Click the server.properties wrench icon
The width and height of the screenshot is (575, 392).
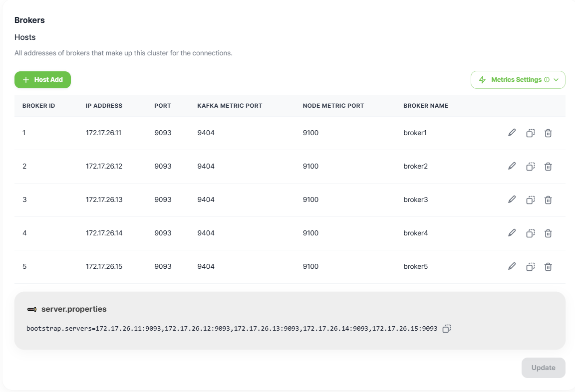click(32, 309)
